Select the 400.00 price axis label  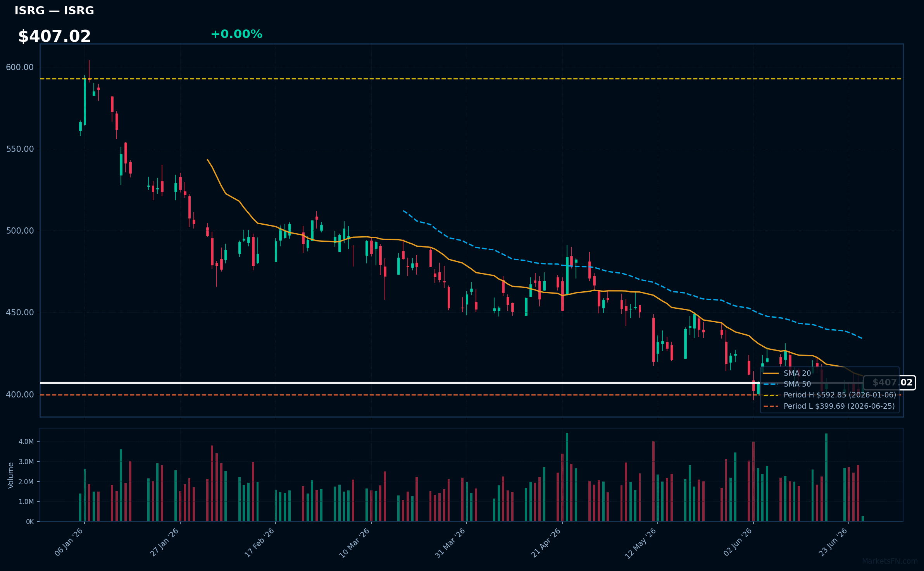(x=20, y=394)
